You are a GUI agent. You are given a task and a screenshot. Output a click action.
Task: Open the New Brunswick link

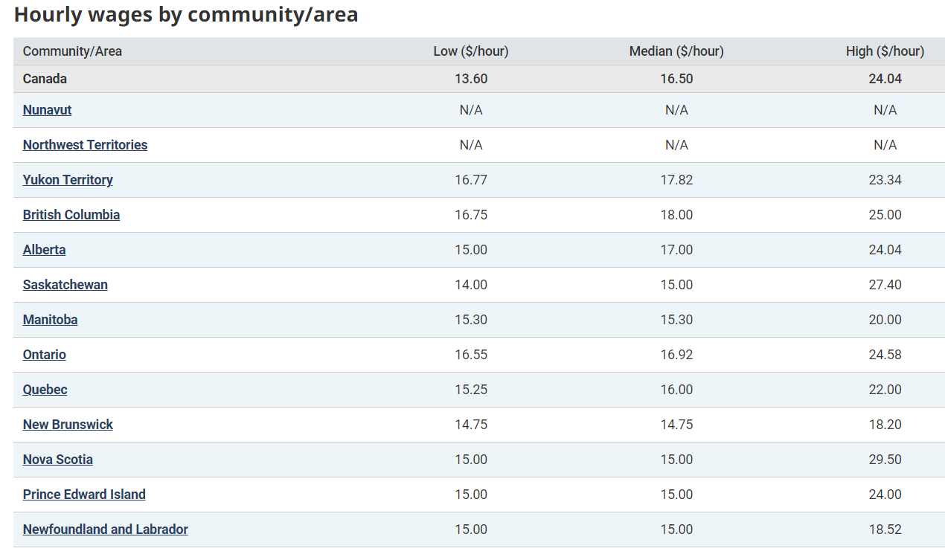point(68,424)
